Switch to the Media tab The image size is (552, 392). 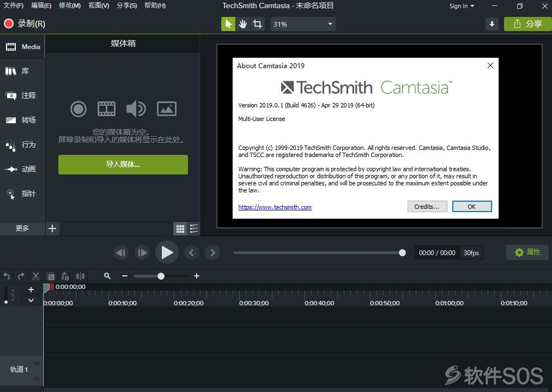pos(22,47)
